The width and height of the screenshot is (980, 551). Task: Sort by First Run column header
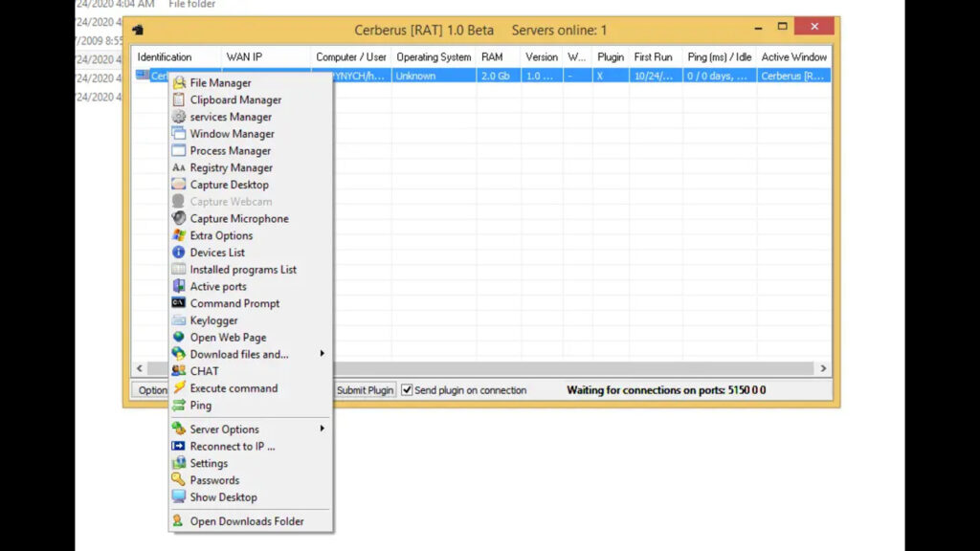(656, 56)
